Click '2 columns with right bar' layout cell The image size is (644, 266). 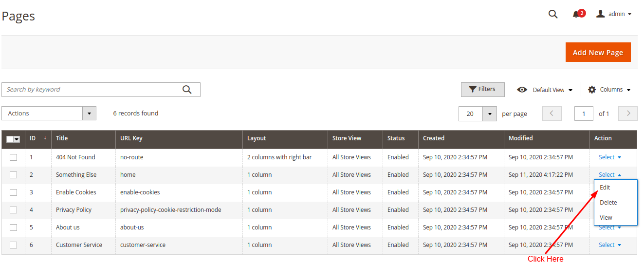tap(279, 157)
